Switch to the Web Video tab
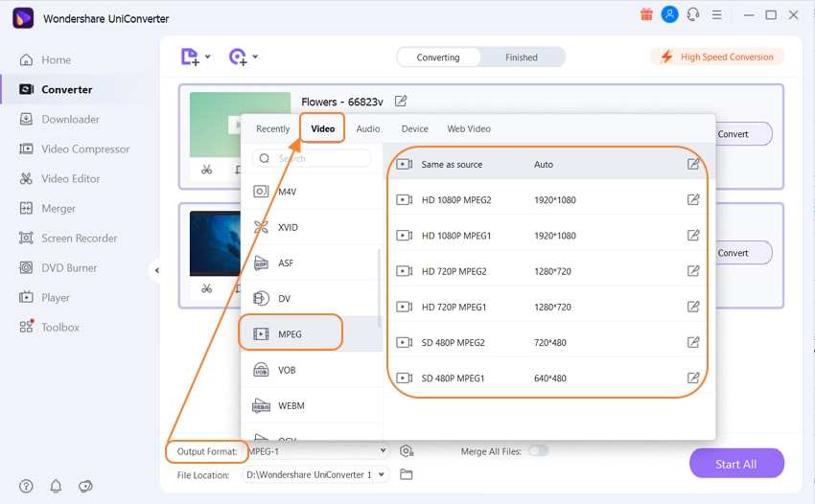This screenshot has height=504, width=815. tap(469, 128)
